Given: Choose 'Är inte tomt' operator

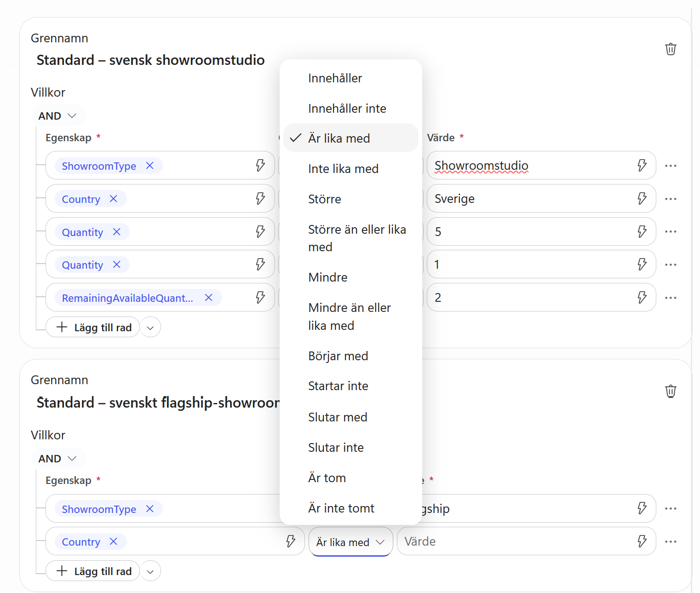Looking at the screenshot, I should [350, 508].
